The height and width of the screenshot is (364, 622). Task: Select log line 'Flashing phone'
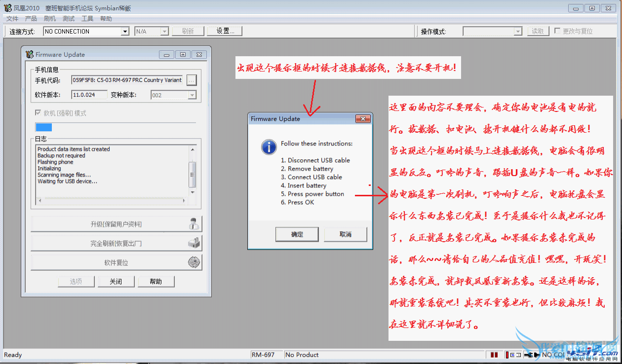55,162
